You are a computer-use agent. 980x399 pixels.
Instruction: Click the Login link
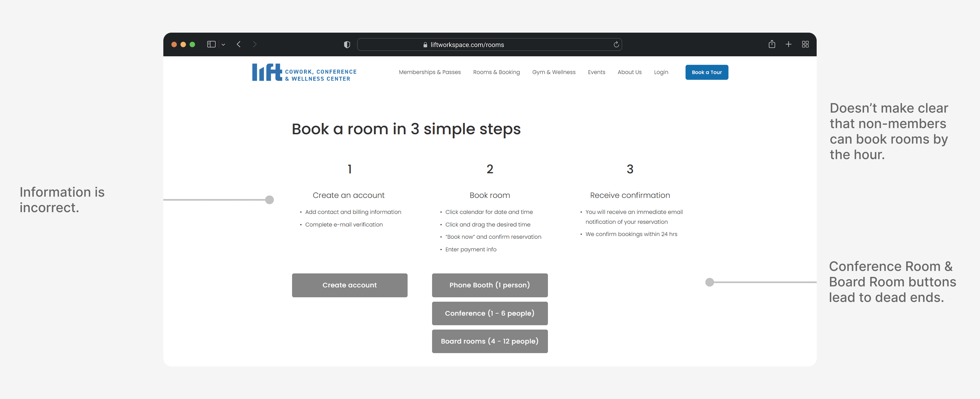(x=661, y=72)
